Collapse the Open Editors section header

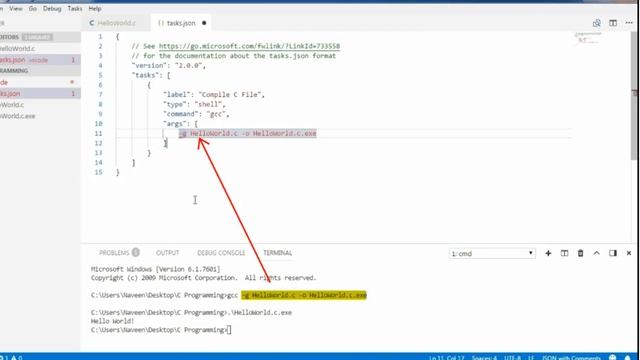(x=40, y=37)
